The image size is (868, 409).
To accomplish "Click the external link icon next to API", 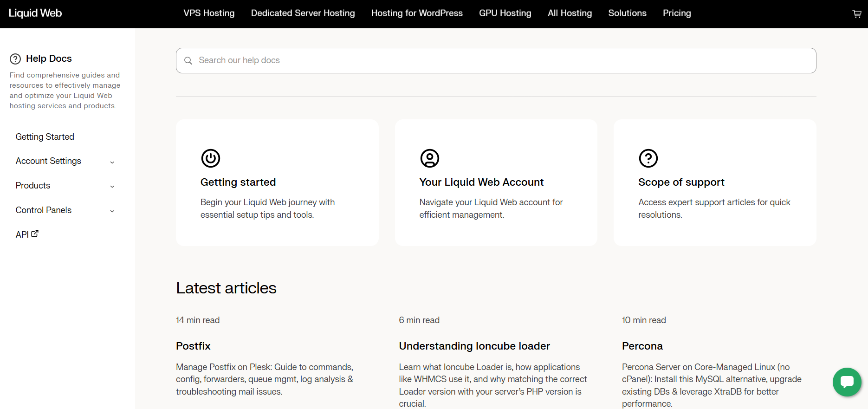I will (35, 234).
